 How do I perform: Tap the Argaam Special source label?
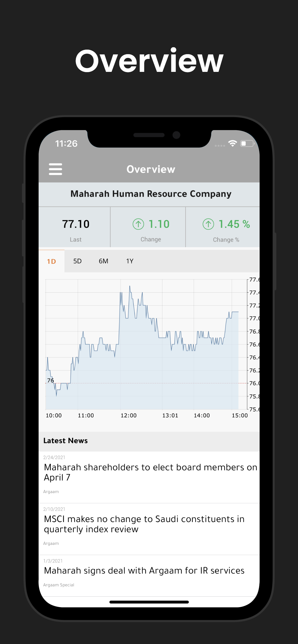coord(59,585)
